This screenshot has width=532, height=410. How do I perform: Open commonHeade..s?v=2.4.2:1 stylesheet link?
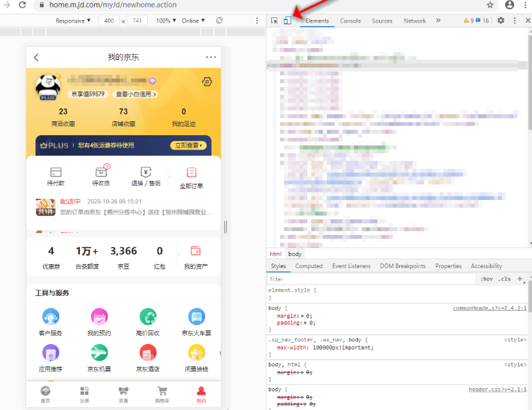490,308
